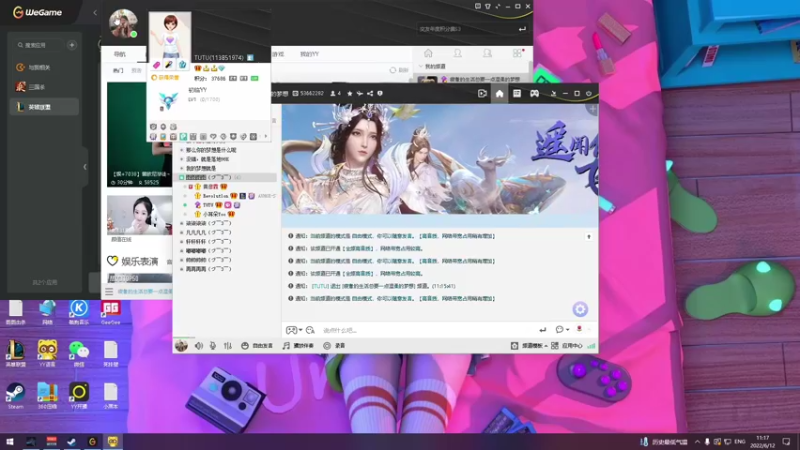Open the game emoji dropdown in chat input
Viewport: 800px width, 450px height.
coord(294,330)
